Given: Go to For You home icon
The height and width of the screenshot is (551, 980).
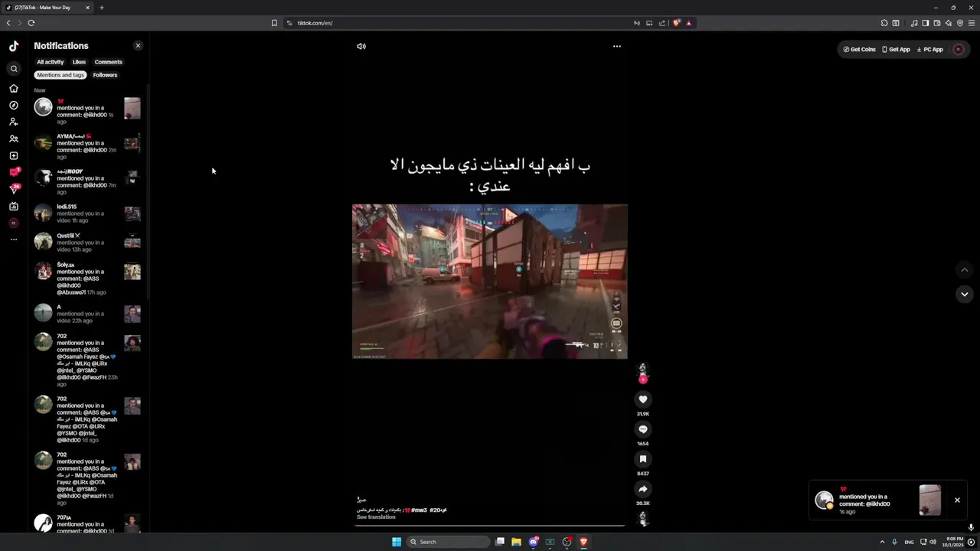Looking at the screenshot, I should pos(14,88).
